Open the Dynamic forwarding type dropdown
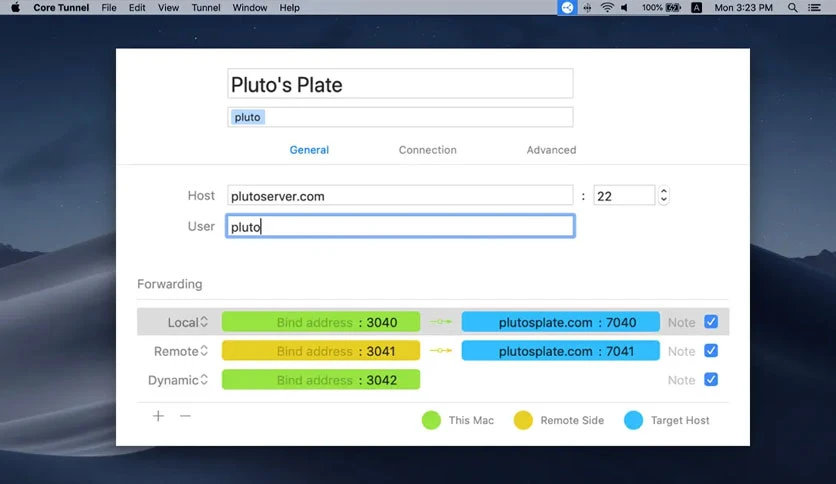The width and height of the screenshot is (836, 484). coord(178,380)
